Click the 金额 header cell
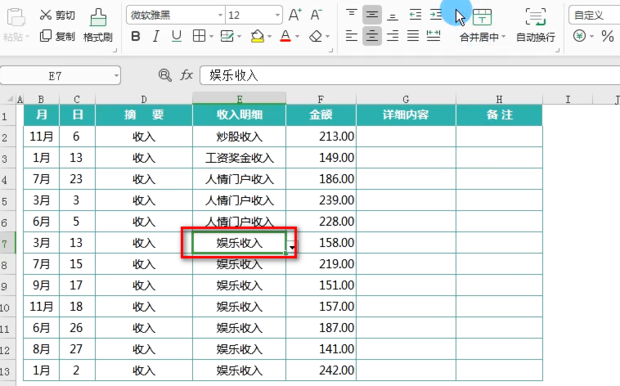The height and width of the screenshot is (386, 620). click(x=321, y=115)
